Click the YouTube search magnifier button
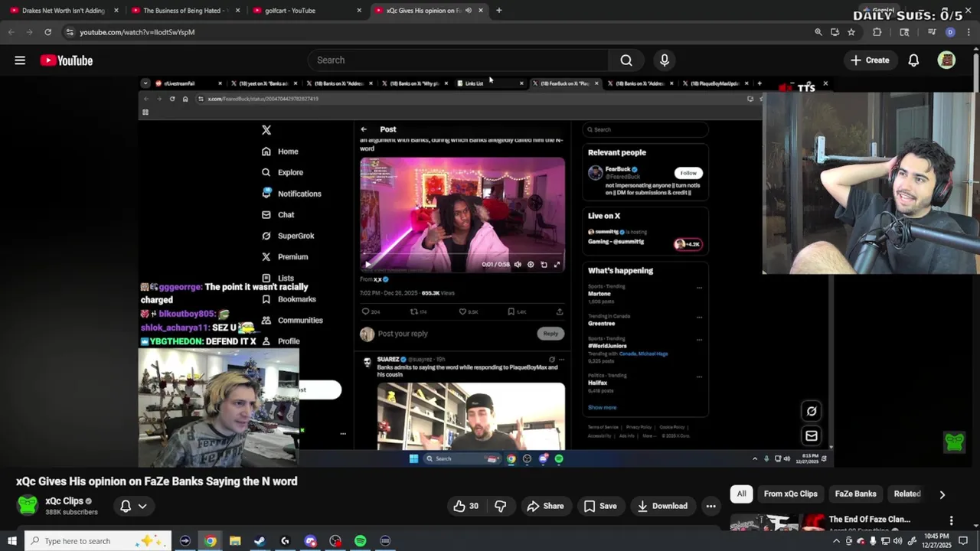Viewport: 980px width, 551px height. click(x=626, y=60)
